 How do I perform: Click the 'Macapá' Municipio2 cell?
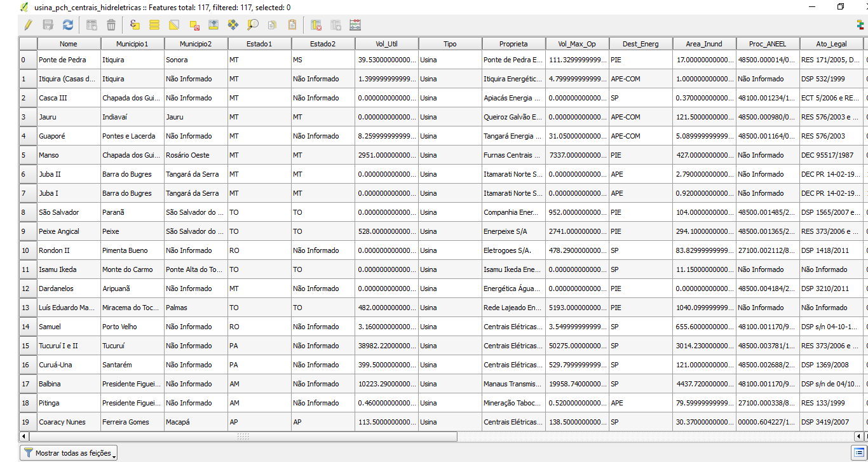click(x=196, y=422)
